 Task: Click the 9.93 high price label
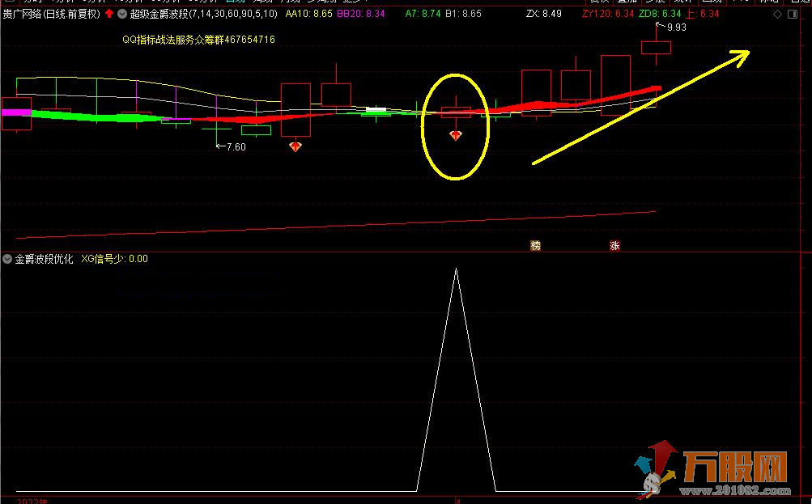pyautogui.click(x=676, y=28)
